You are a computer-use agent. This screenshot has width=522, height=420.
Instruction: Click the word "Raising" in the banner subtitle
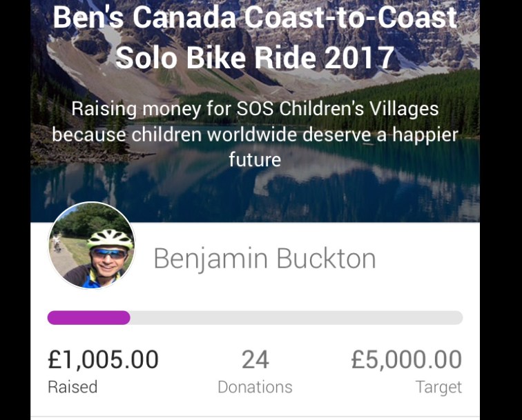pos(104,108)
